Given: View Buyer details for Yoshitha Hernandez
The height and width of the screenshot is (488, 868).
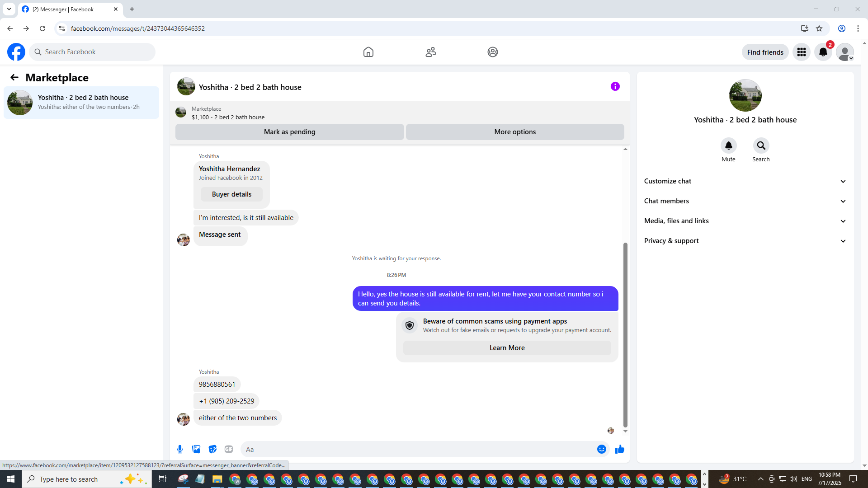Looking at the screenshot, I should [232, 194].
